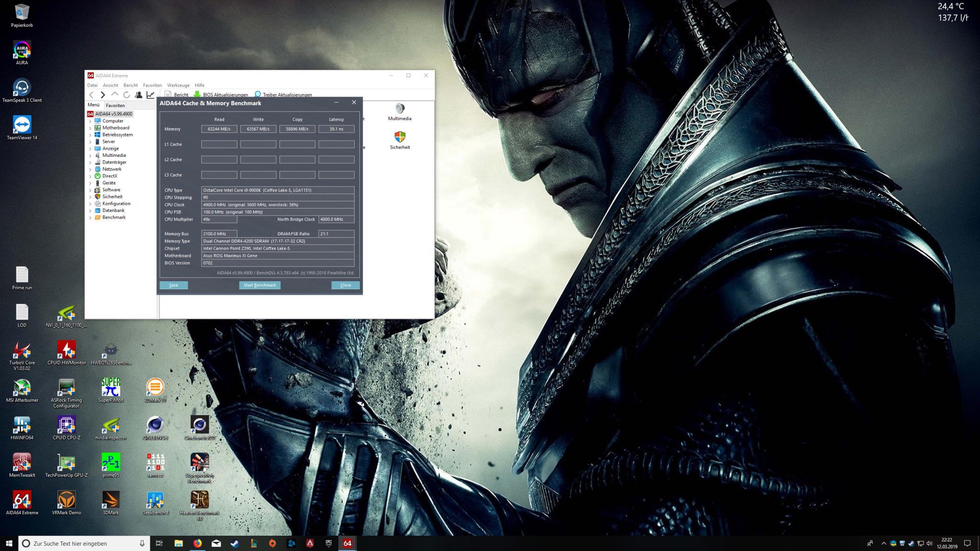Expand the Server tree node
This screenshot has height=551, width=980.
90,142
